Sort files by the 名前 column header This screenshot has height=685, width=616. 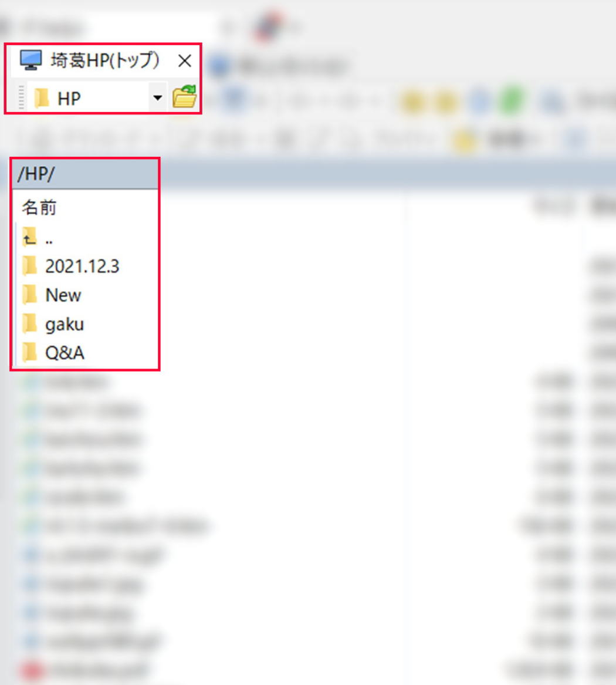pos(39,207)
